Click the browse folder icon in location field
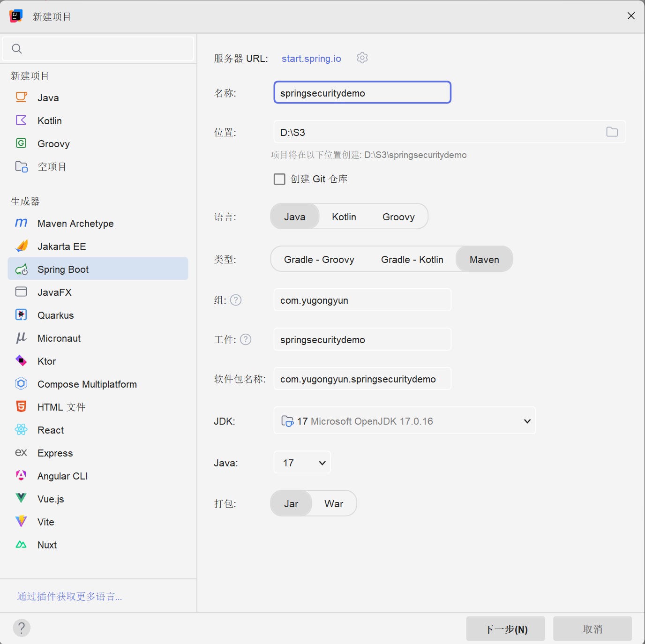 [612, 132]
